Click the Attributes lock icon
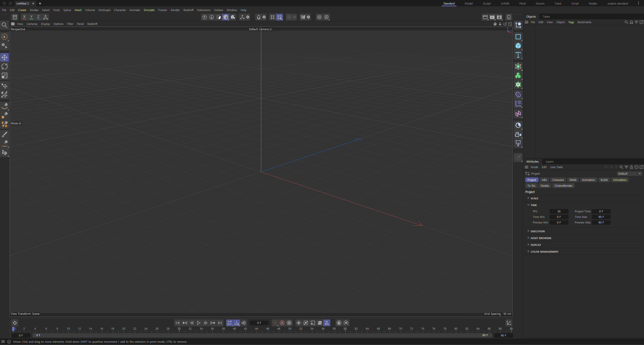This screenshot has width=644, height=345. (x=631, y=167)
